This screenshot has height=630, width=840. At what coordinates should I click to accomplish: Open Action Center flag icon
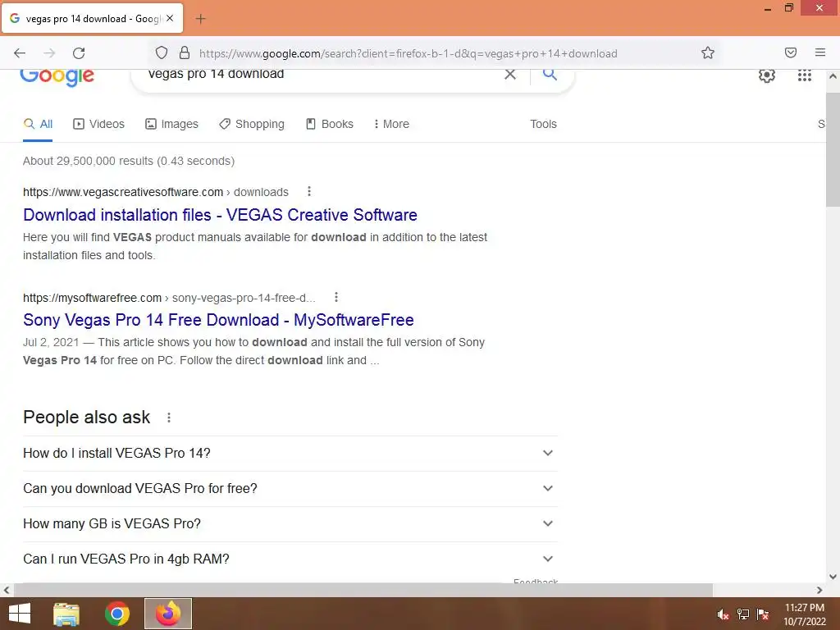pyautogui.click(x=763, y=614)
